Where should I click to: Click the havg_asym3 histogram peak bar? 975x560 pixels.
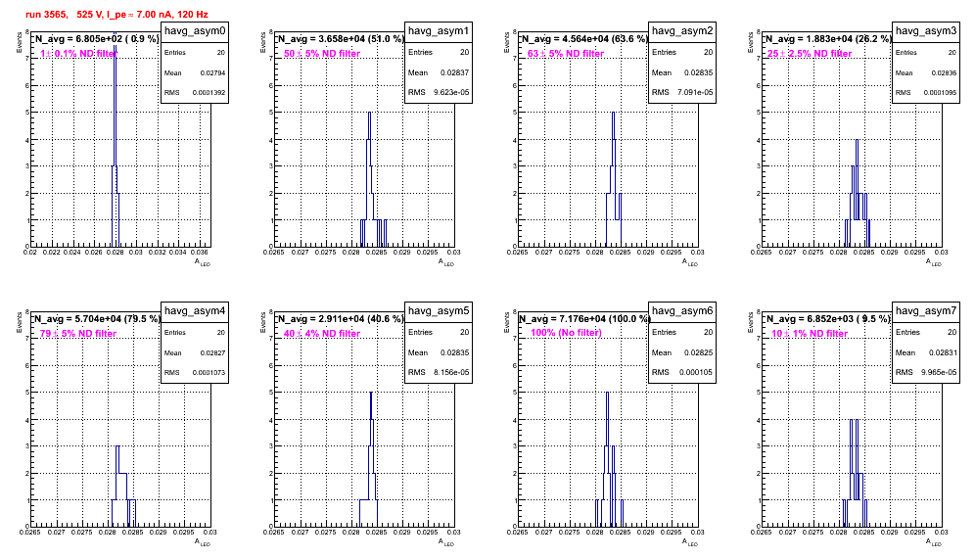coord(857,193)
